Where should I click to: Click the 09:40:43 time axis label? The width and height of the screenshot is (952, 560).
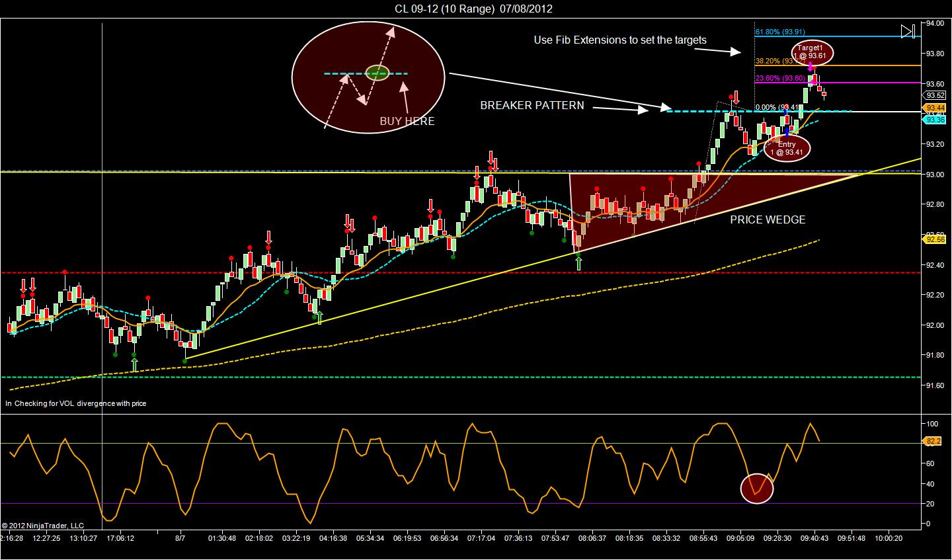[x=814, y=538]
